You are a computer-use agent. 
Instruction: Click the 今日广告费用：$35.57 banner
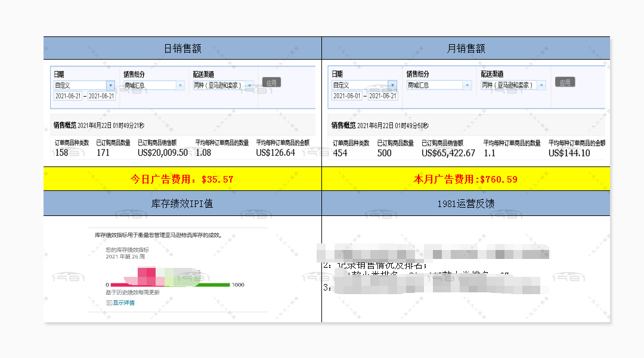pyautogui.click(x=182, y=179)
